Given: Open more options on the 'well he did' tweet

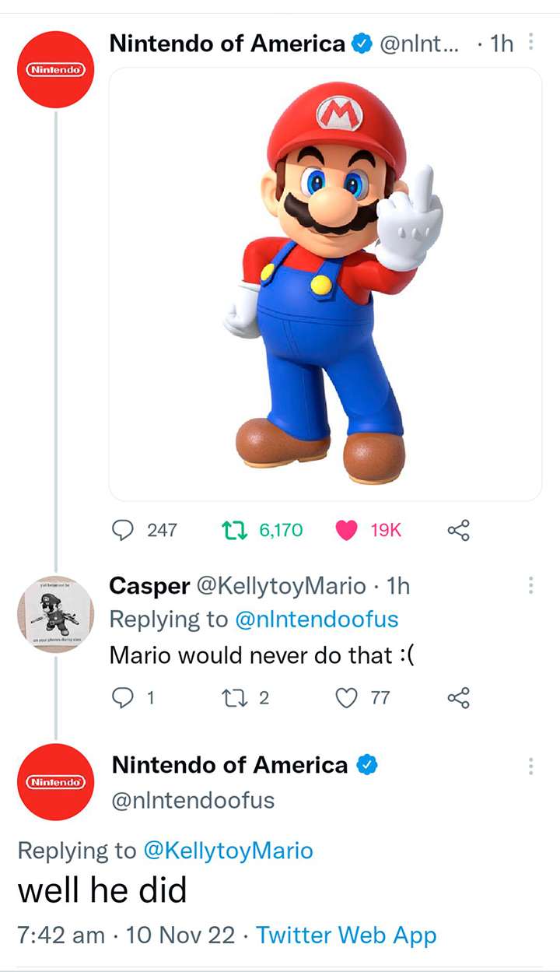Looking at the screenshot, I should [530, 767].
